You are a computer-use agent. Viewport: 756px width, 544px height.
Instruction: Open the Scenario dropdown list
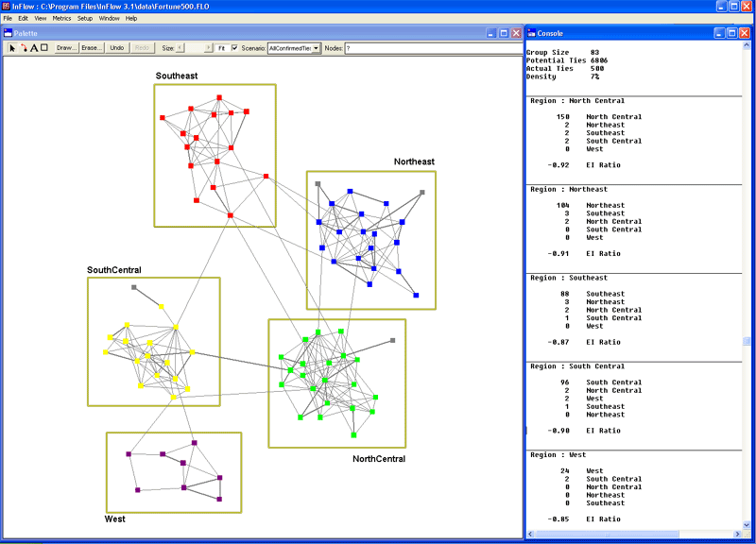(x=316, y=48)
